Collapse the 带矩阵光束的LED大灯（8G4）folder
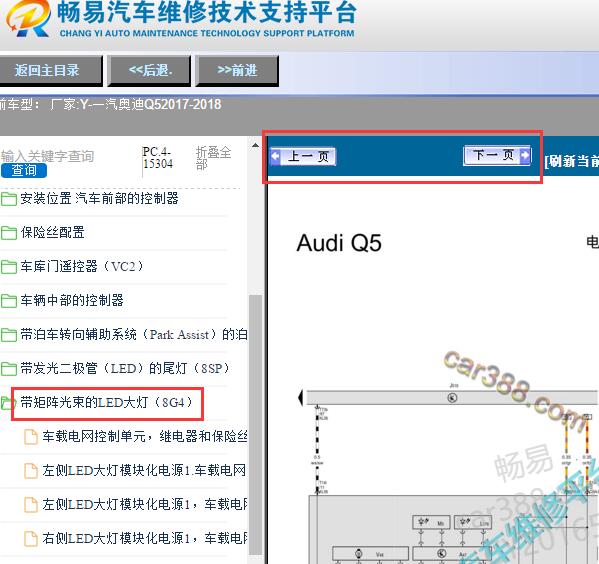599x564 pixels. (x=107, y=402)
